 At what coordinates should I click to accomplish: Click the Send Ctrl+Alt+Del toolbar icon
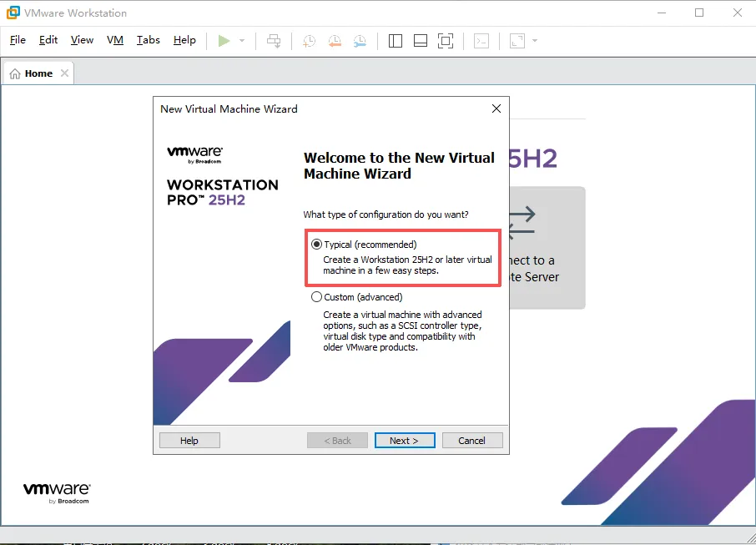274,41
